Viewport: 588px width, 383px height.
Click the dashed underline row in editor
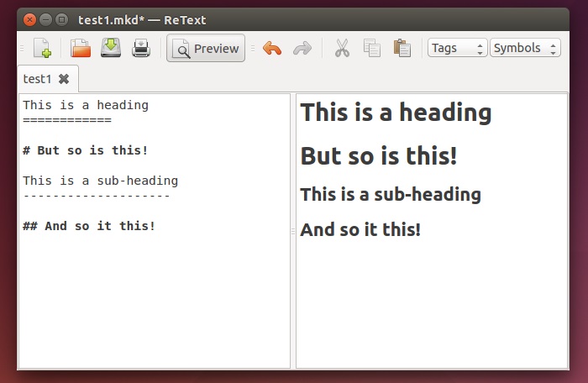pos(97,196)
